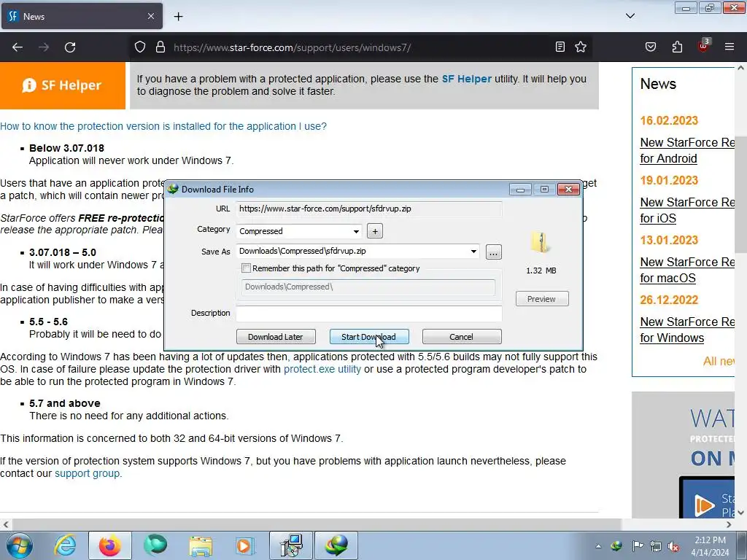747x560 pixels.
Task: Enable Remember this path checkbox
Action: pos(247,268)
